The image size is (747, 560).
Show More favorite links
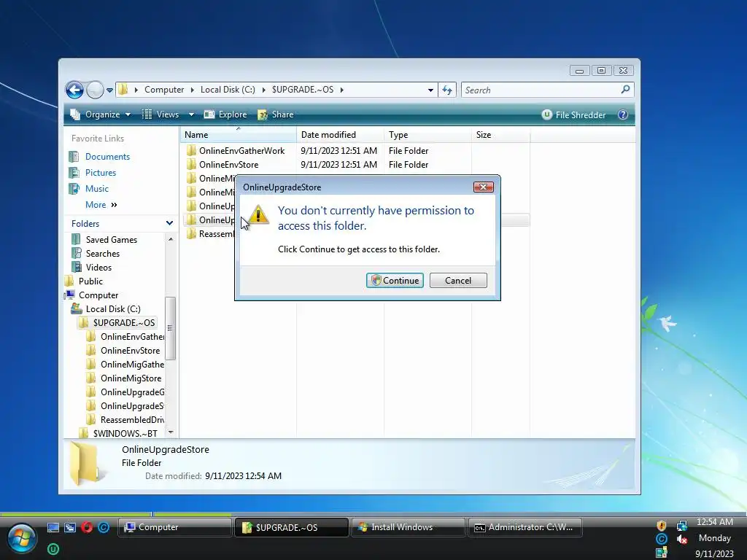pos(101,205)
